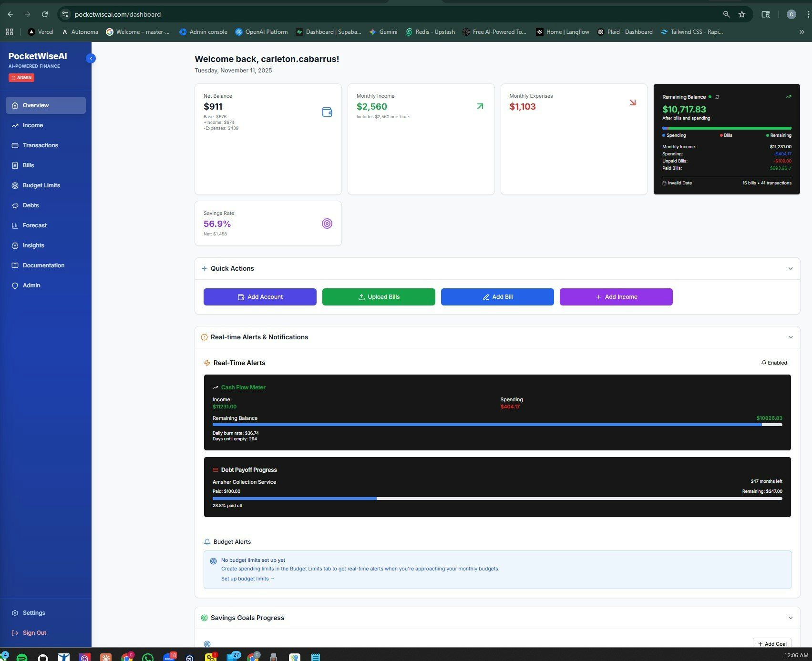This screenshot has height=661, width=812.
Task: Open Settings via the gear icon
Action: [x=15, y=613]
